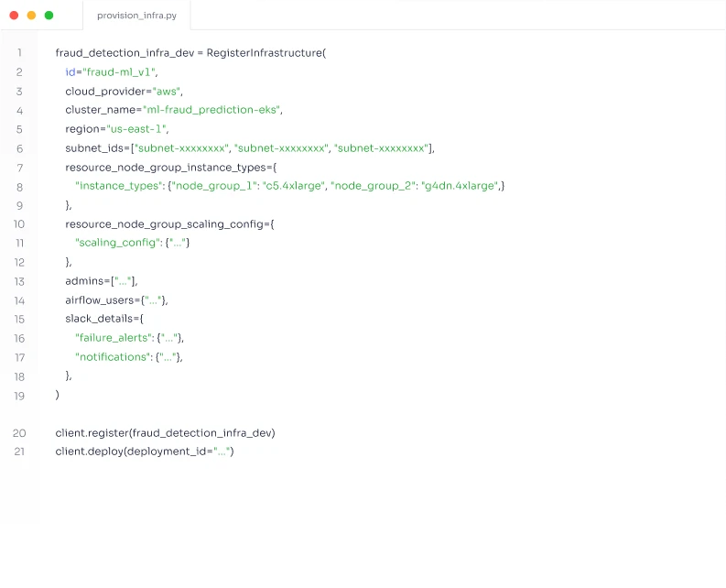Click the "notifications" key in slack_details
726x588 pixels.
pos(114,357)
